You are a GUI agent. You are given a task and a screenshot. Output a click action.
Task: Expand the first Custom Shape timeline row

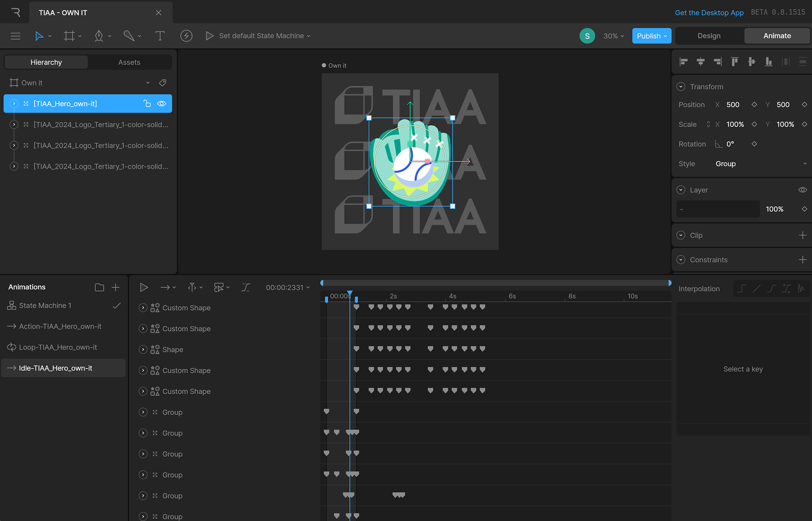tap(143, 308)
